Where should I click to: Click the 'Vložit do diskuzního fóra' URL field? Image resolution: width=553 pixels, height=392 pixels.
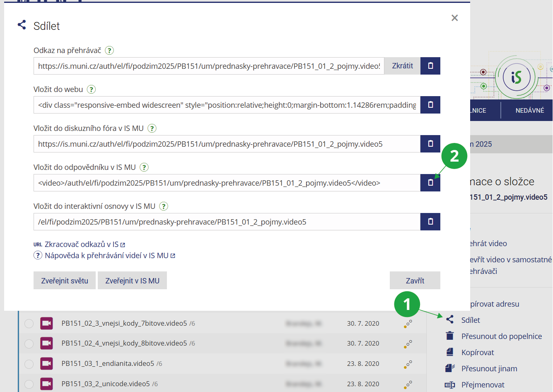click(227, 144)
